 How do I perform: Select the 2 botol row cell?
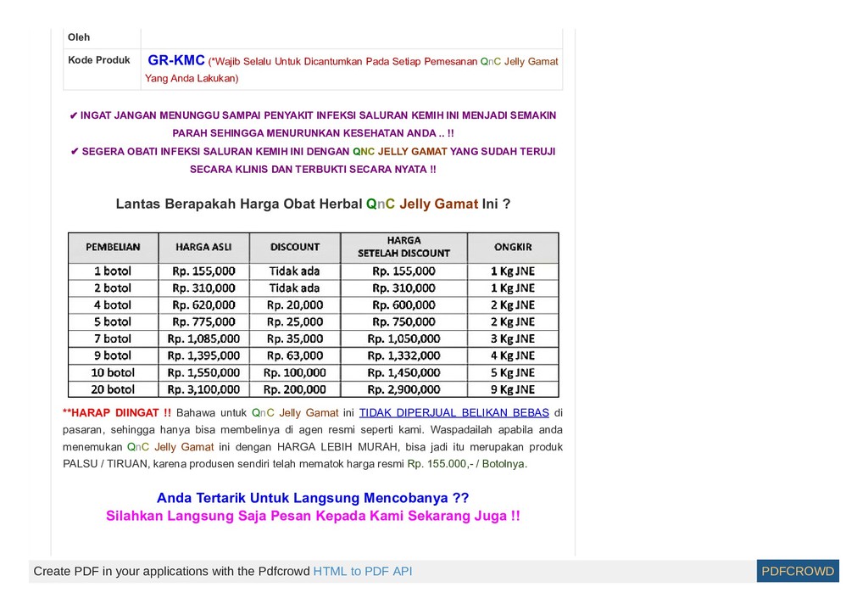click(x=113, y=288)
